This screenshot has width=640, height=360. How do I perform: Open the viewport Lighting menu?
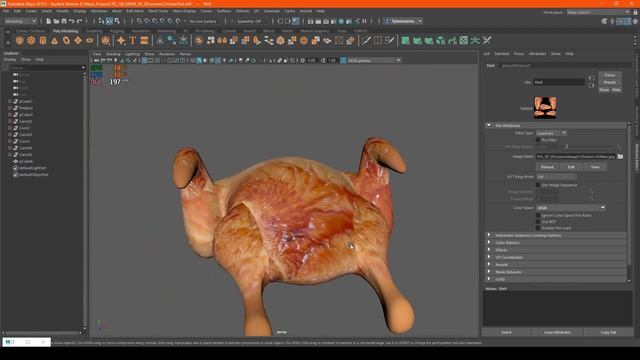pyautogui.click(x=132, y=54)
